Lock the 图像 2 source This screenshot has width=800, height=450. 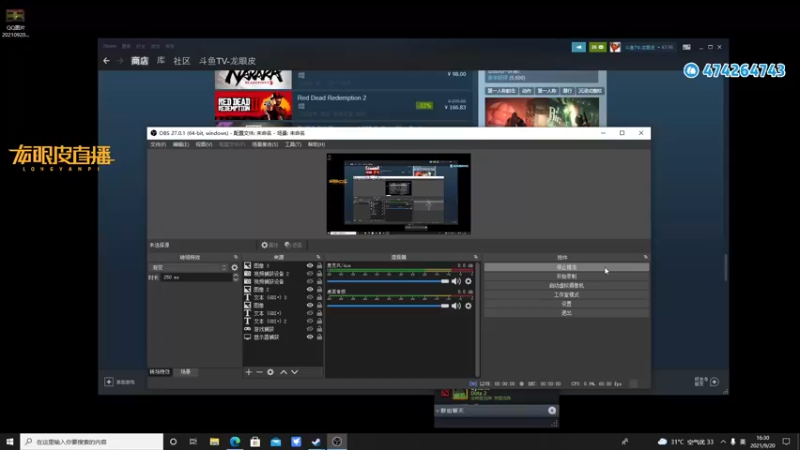[x=319, y=289]
